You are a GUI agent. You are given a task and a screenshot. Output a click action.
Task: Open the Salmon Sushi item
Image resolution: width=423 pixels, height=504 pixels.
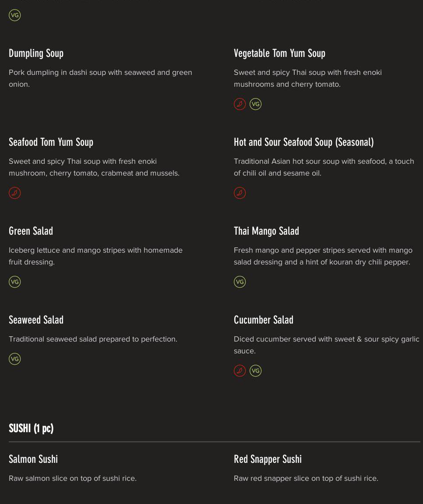(33, 459)
